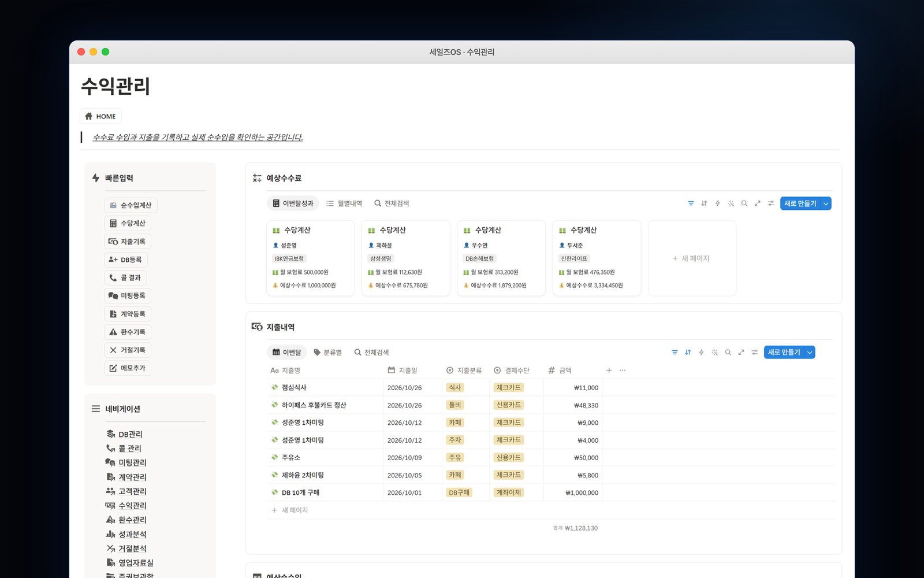Switch to the 월별내역 tab
The image size is (924, 578).
(x=344, y=203)
